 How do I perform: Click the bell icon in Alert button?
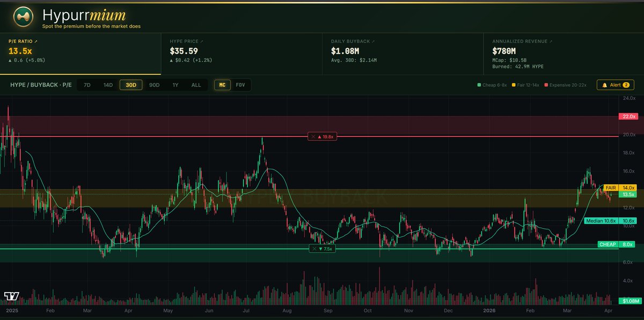(x=604, y=85)
